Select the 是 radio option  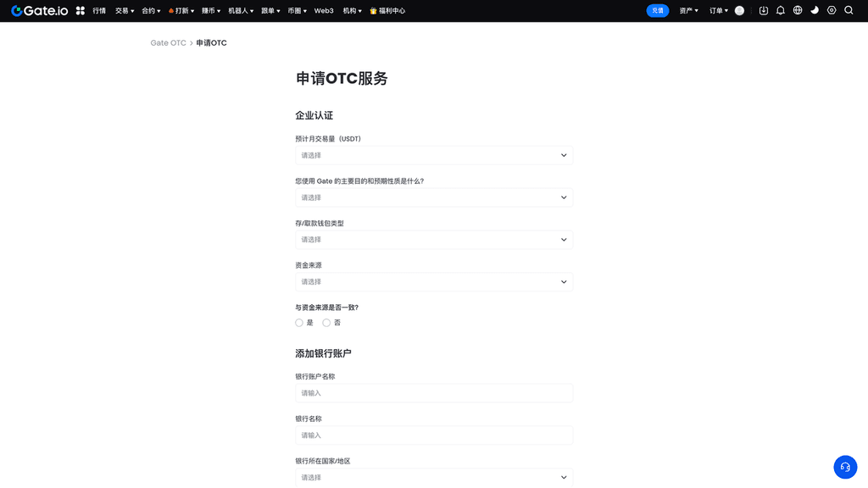[299, 323]
